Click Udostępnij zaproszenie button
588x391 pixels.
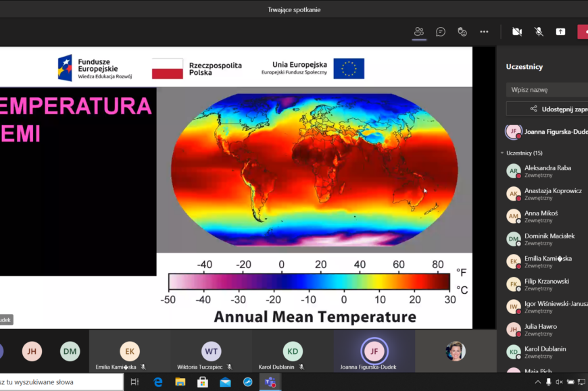click(547, 109)
